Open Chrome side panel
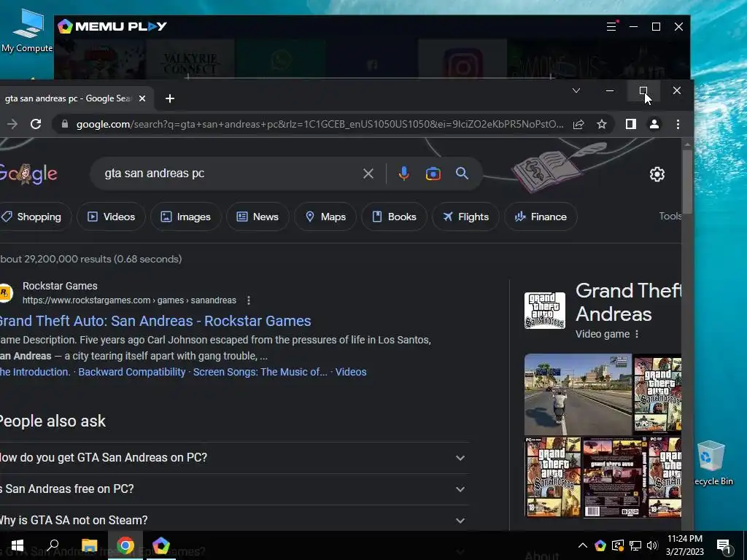 pyautogui.click(x=631, y=124)
